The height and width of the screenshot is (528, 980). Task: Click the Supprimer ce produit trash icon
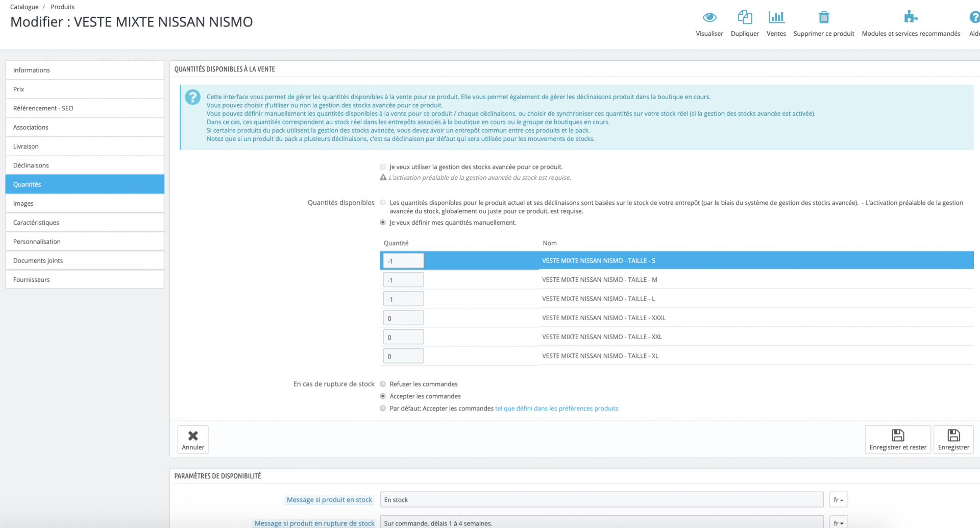[x=824, y=17]
